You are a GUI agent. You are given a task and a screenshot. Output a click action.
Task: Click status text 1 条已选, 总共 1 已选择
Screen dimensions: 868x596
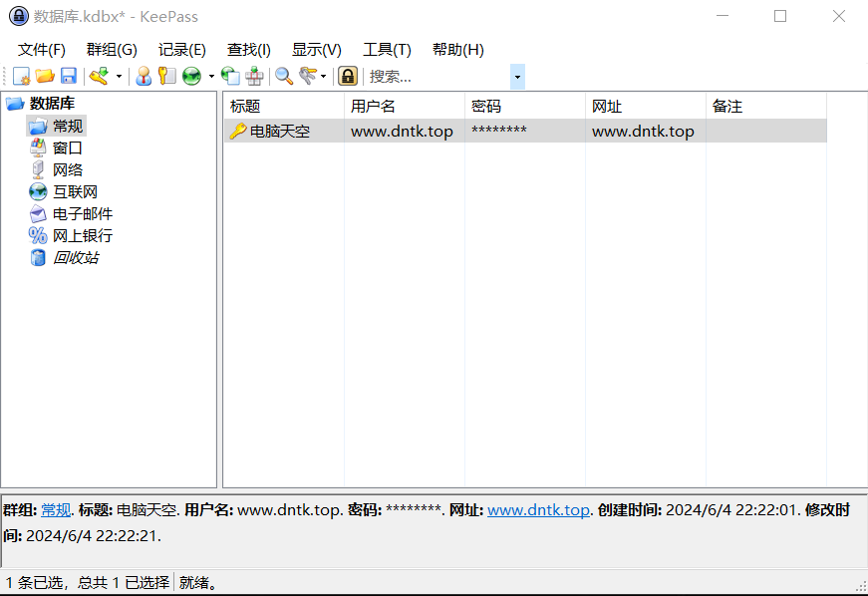88,582
